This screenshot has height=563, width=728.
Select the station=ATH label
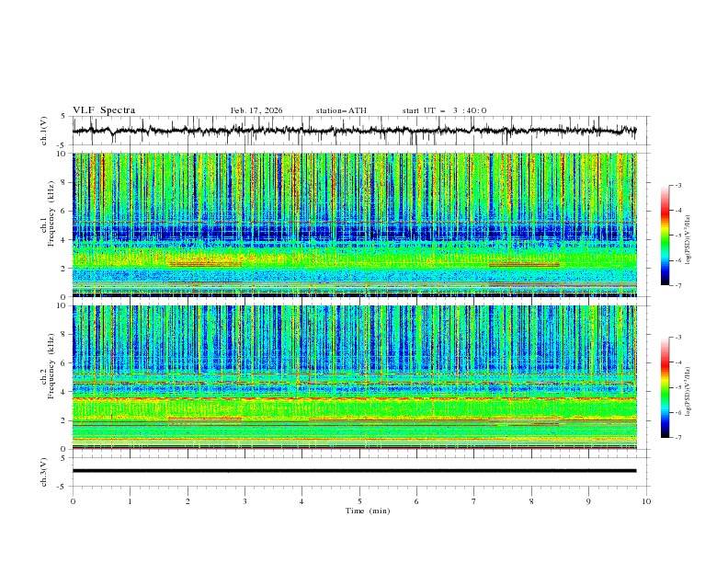341,110
